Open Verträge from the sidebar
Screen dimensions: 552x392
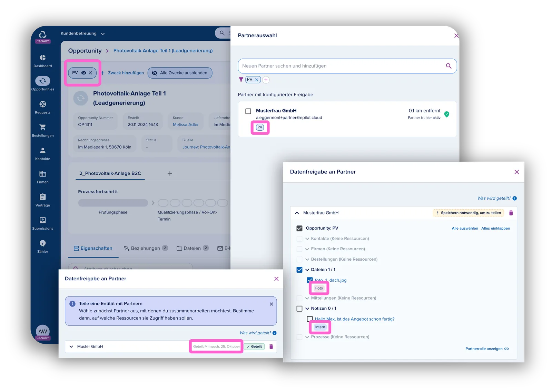[43, 200]
